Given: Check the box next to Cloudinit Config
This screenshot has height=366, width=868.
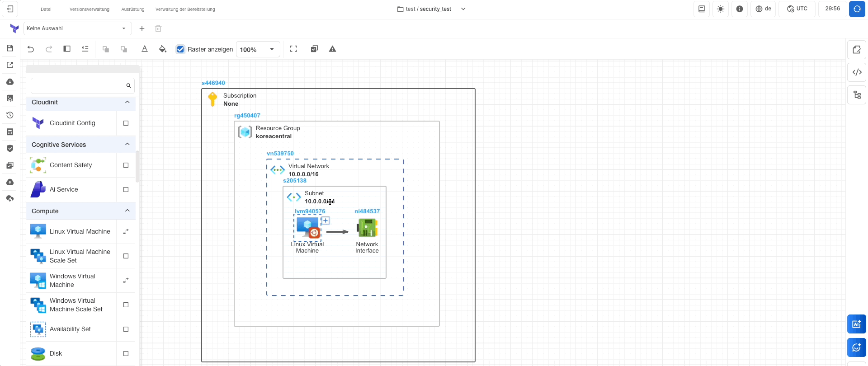Looking at the screenshot, I should pyautogui.click(x=126, y=123).
